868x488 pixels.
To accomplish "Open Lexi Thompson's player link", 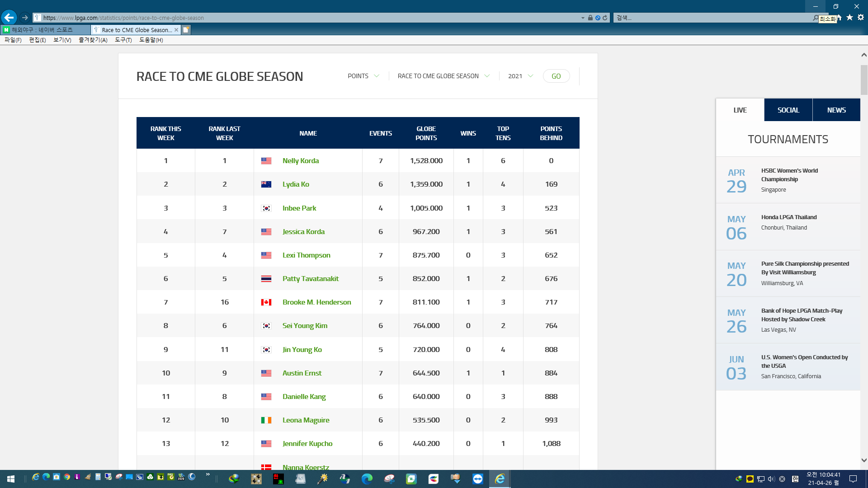I will 306,255.
